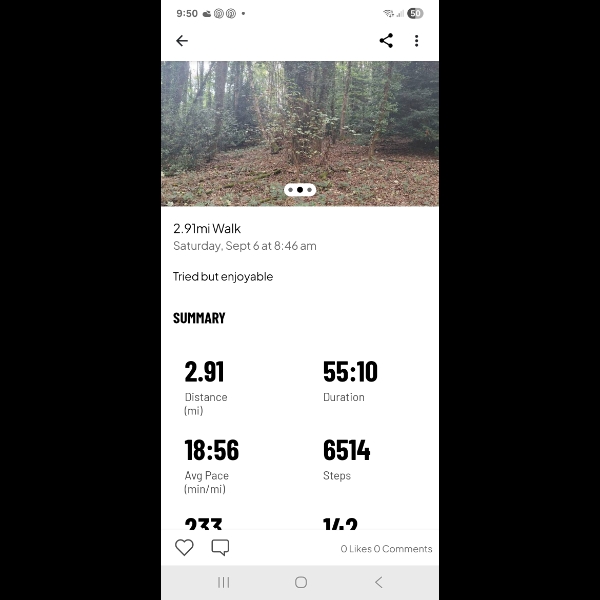Tap the SUMMARY section heading
This screenshot has width=600, height=600.
click(199, 318)
